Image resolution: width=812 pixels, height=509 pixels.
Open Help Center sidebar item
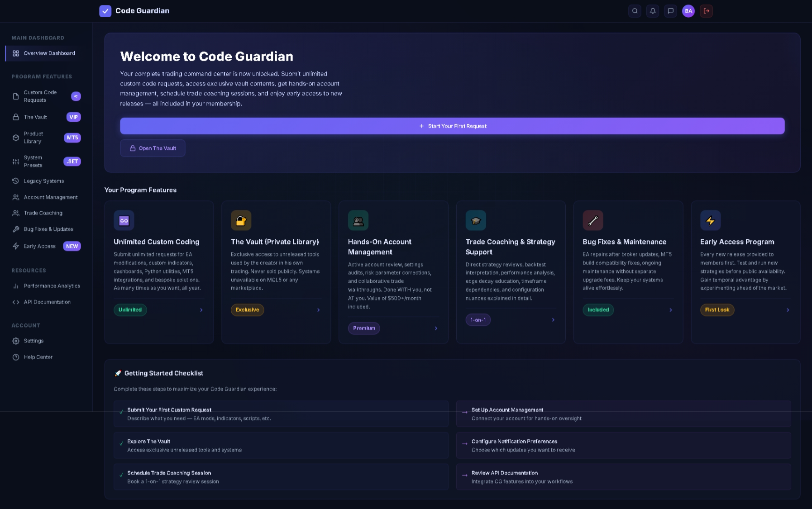46,357
